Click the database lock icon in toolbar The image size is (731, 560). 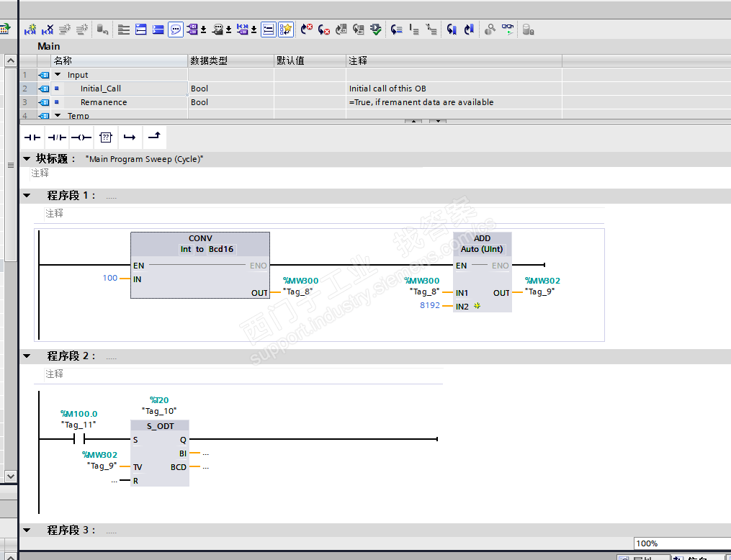pyautogui.click(x=528, y=30)
